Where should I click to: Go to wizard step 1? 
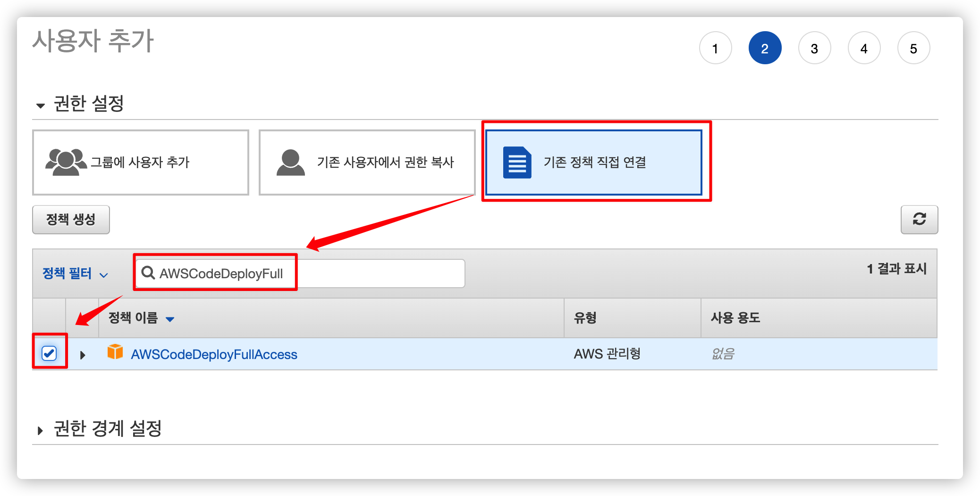tap(716, 48)
